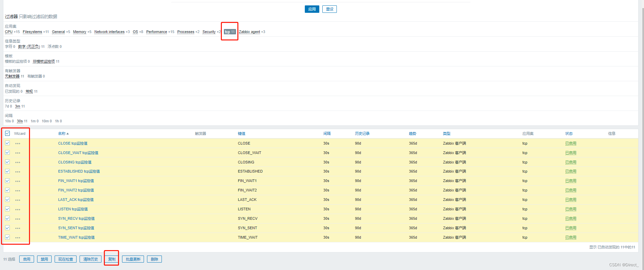Viewport: 644px width, 270px height.
Task: Uncheck the SYN_SENT item checkbox
Action: click(x=7, y=228)
